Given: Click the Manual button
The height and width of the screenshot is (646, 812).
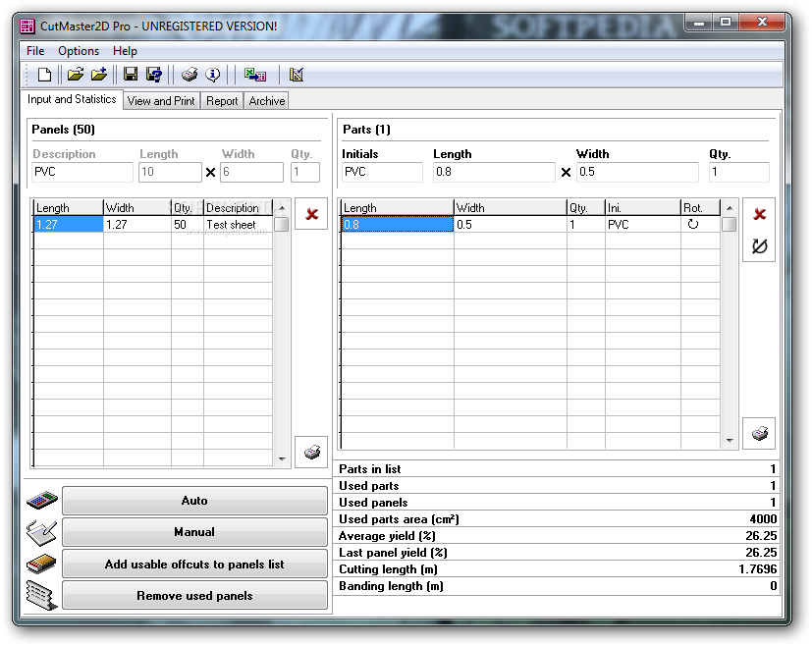Looking at the screenshot, I should [x=194, y=532].
